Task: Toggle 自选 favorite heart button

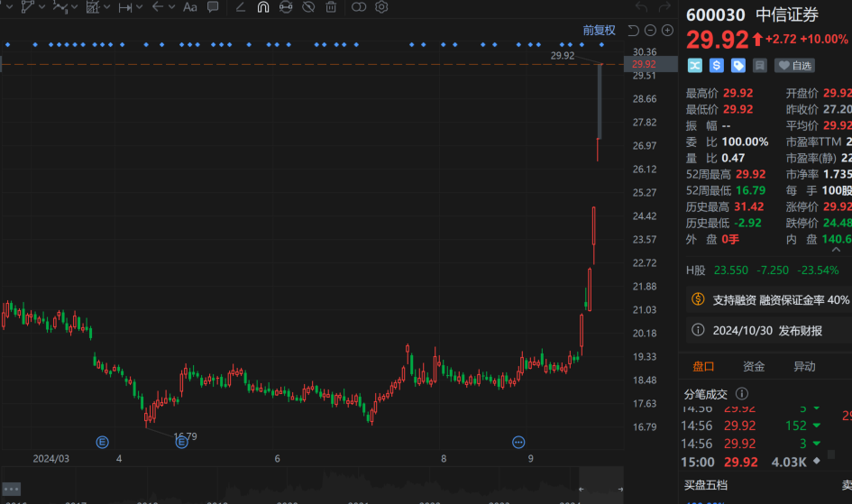Action: pos(794,66)
